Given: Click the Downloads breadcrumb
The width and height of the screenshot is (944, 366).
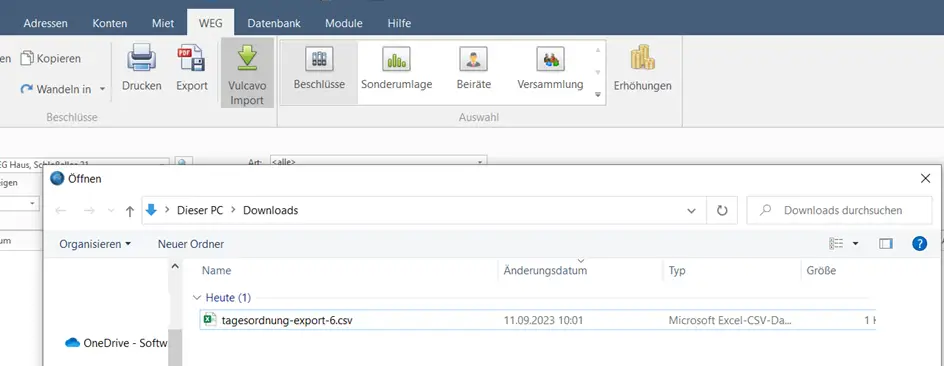Looking at the screenshot, I should (x=270, y=211).
